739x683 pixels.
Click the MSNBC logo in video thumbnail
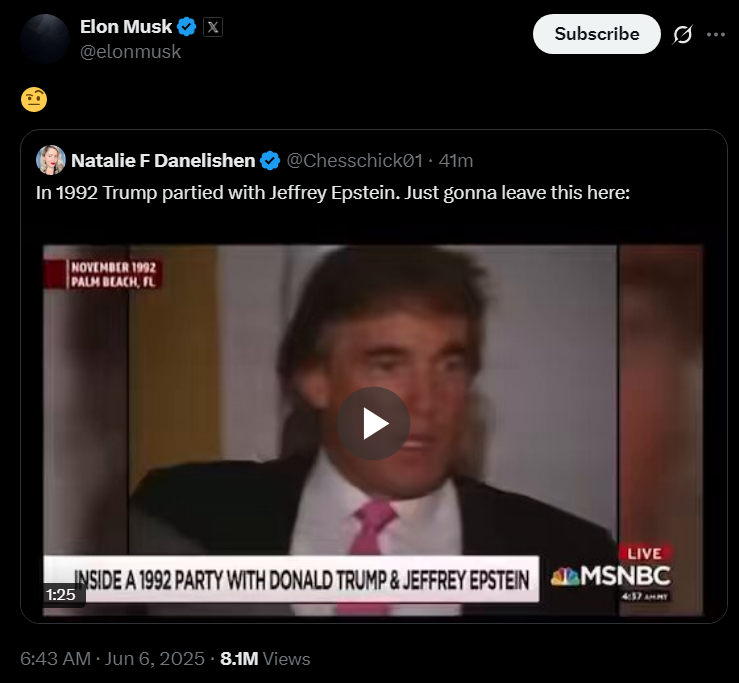coord(611,576)
